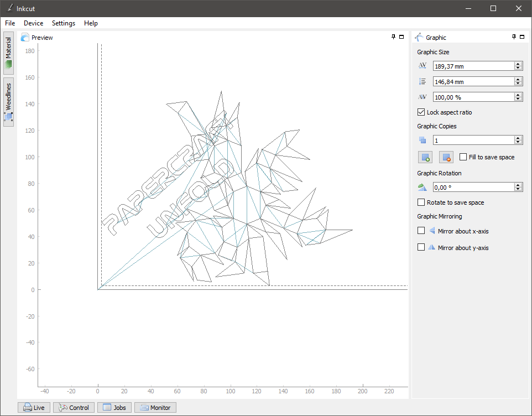Open the Jobs panel button
The image size is (532, 416).
(114, 408)
